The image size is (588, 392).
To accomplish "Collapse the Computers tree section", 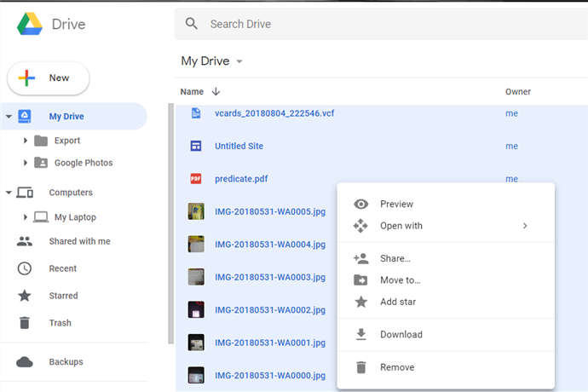I will coord(9,193).
